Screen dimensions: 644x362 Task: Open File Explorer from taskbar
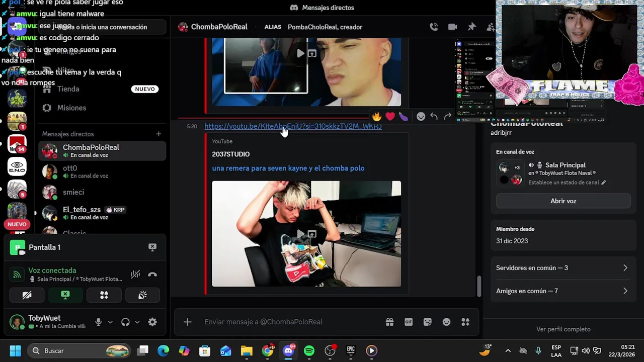pyautogui.click(x=247, y=350)
